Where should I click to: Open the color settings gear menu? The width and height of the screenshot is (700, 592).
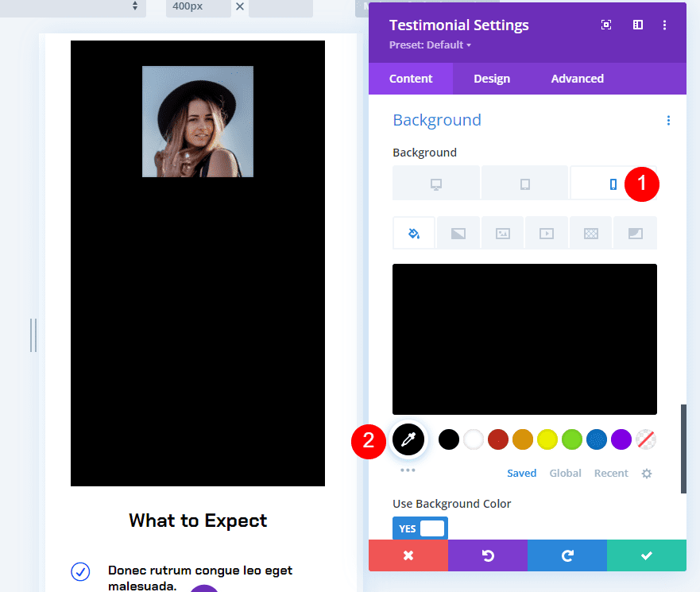click(x=647, y=473)
